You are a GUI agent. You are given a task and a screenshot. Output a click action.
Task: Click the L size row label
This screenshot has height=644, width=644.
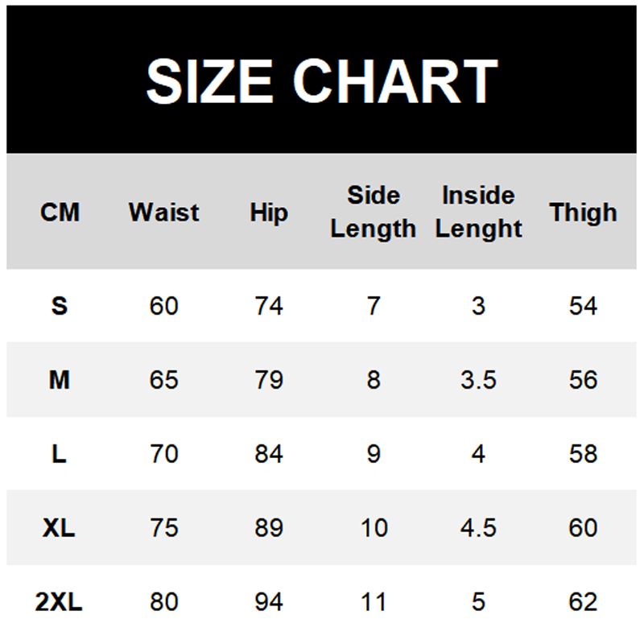tap(60, 454)
